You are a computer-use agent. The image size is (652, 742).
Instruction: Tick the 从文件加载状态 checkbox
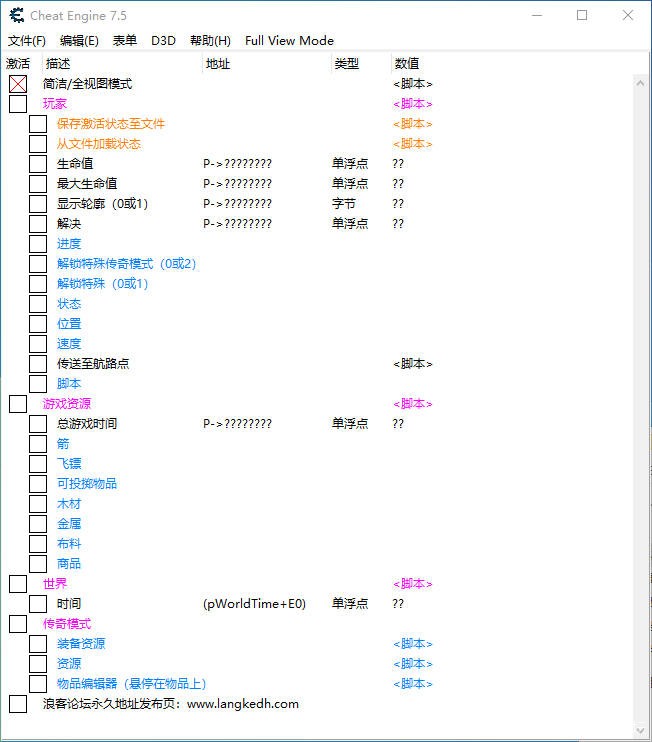tap(38, 144)
